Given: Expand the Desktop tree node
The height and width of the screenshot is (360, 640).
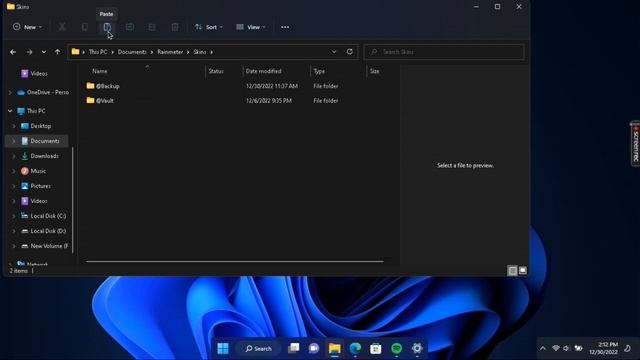Looking at the screenshot, I should 14,126.
